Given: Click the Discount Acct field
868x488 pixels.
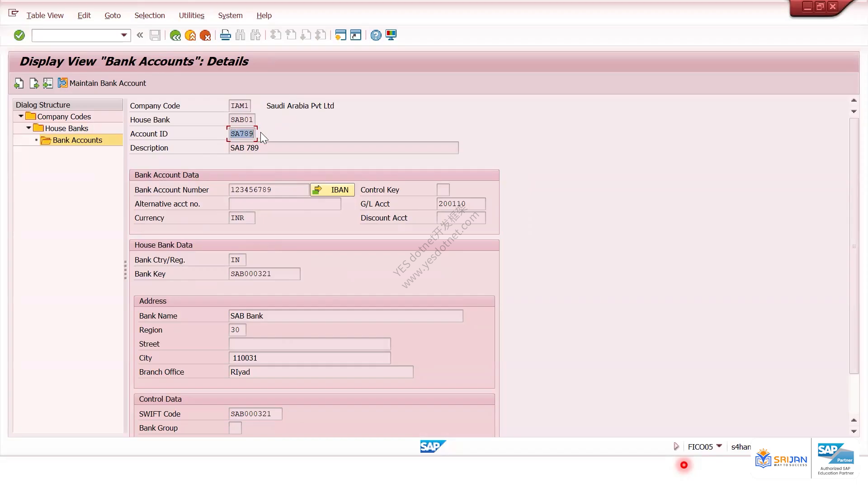Looking at the screenshot, I should point(461,218).
